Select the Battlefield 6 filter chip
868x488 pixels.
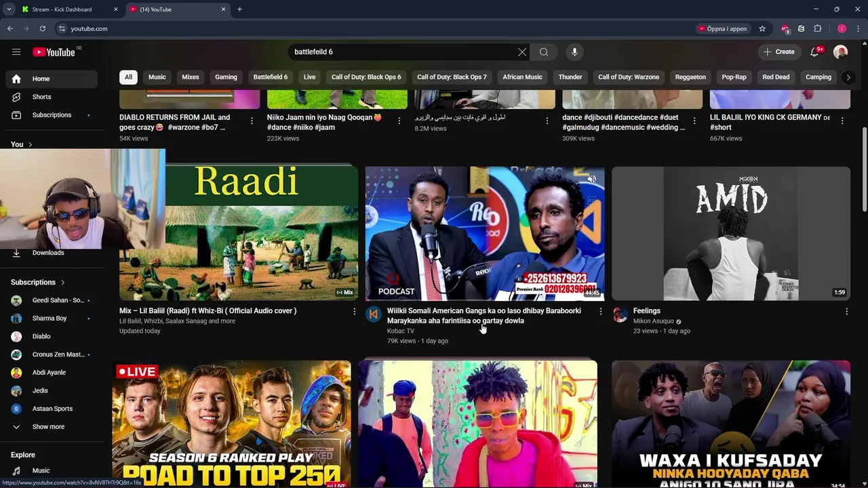(x=270, y=77)
